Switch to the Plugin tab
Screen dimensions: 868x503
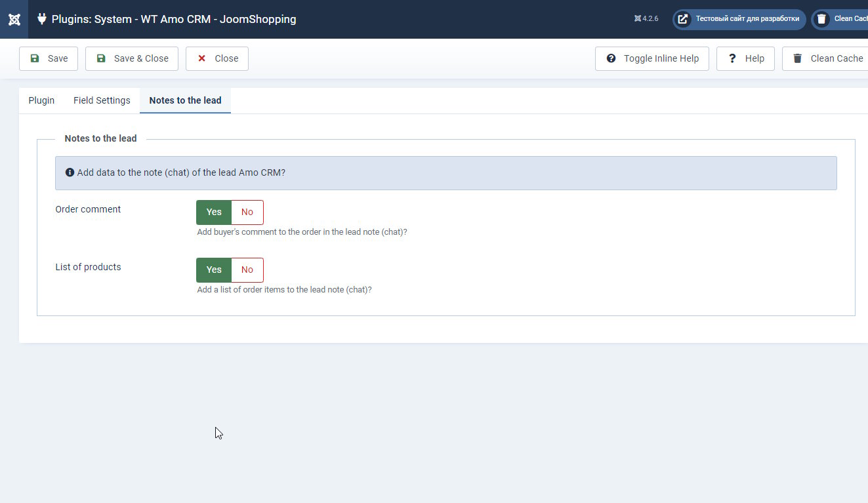pos(41,100)
